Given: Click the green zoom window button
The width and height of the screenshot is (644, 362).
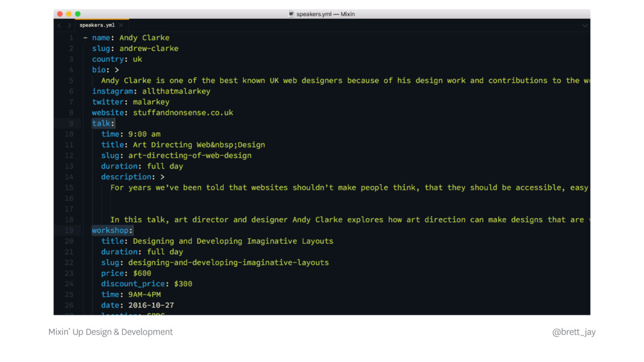Looking at the screenshot, I should coord(78,14).
